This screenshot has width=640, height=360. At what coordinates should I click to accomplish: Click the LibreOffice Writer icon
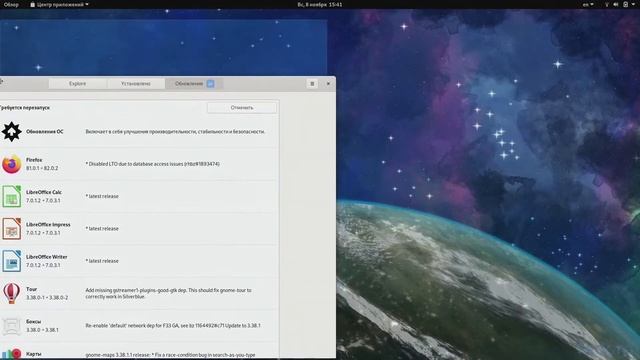(x=11, y=261)
